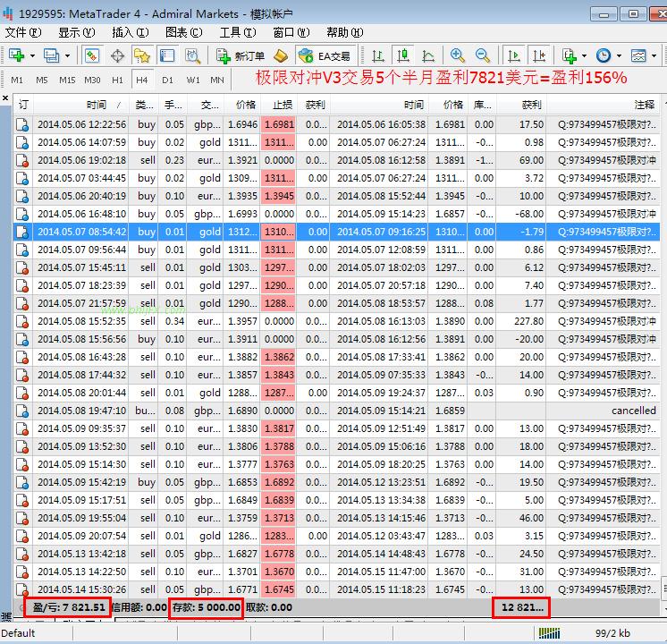The image size is (667, 644).
Task: Zoom out the chart magnifier
Action: (x=483, y=55)
